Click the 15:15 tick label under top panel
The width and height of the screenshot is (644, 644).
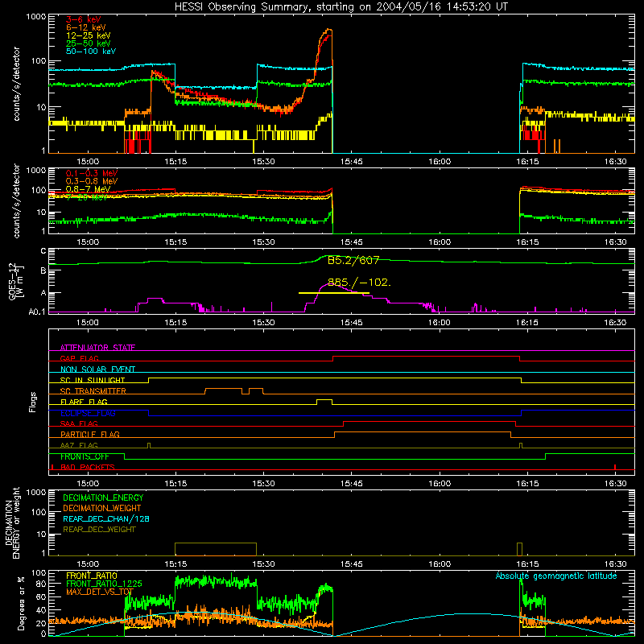click(x=175, y=162)
